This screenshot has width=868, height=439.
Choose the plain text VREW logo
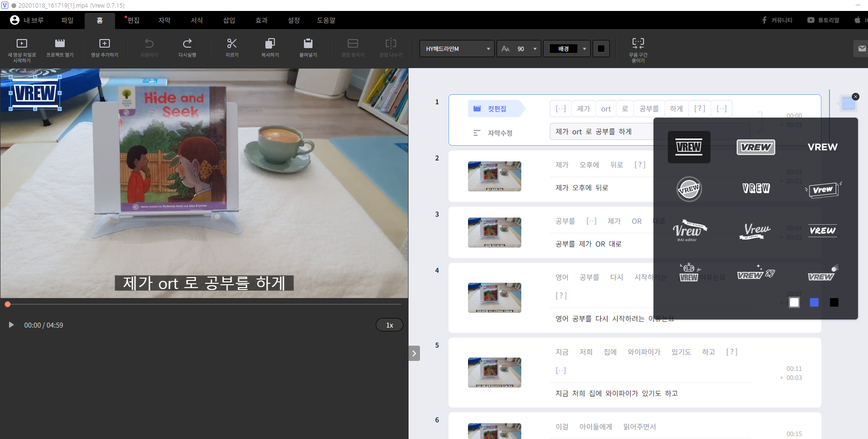pyautogui.click(x=822, y=147)
